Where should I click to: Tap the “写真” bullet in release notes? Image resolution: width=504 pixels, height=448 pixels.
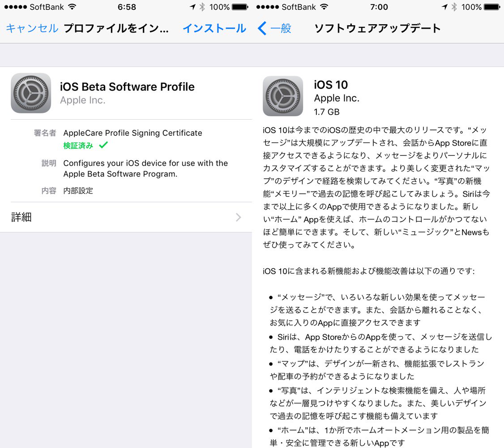pos(378,403)
